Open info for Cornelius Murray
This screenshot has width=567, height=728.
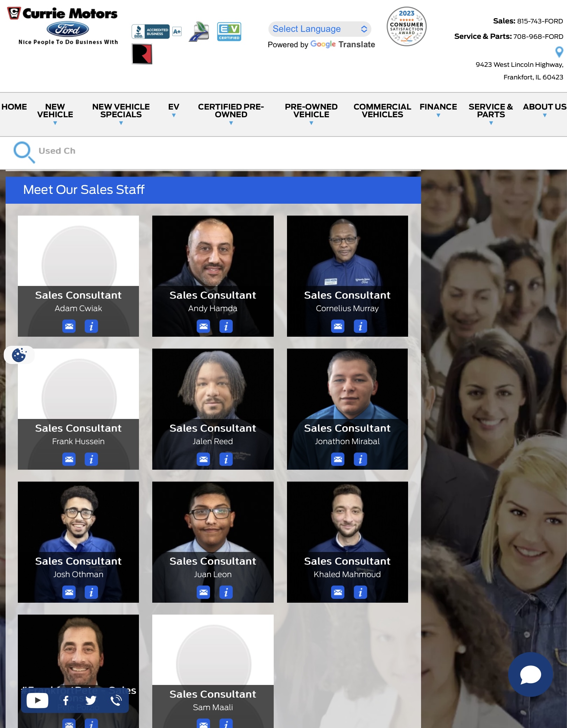(x=360, y=326)
